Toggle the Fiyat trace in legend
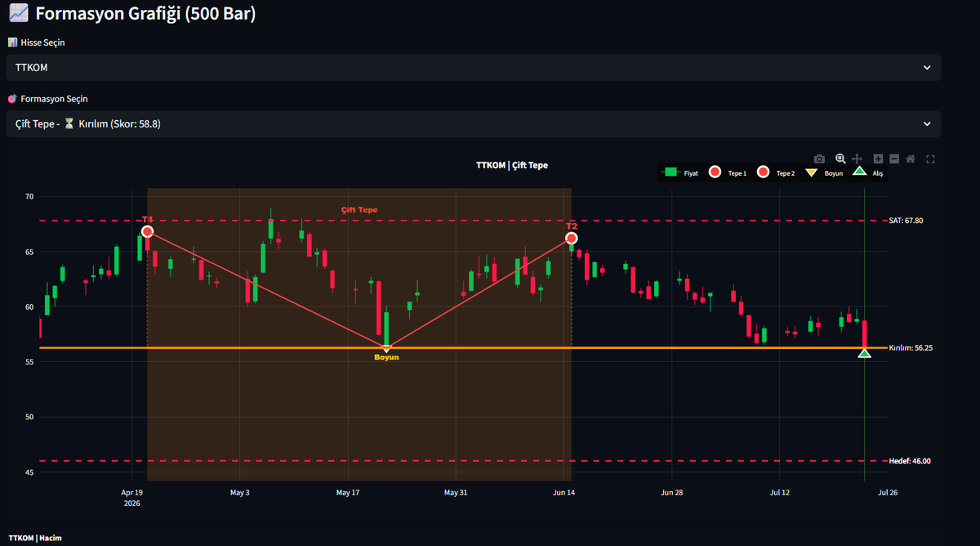 click(679, 172)
